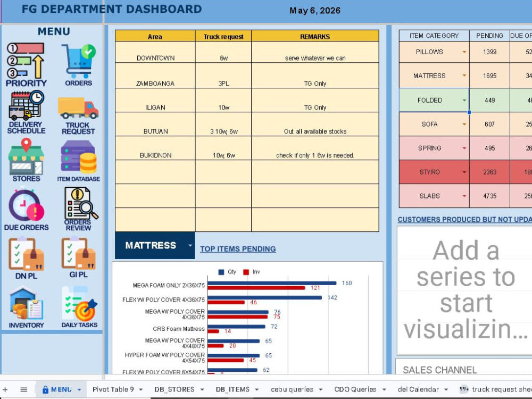Switch to the MENU sheet tab
This screenshot has width=532, height=399.
(61, 389)
